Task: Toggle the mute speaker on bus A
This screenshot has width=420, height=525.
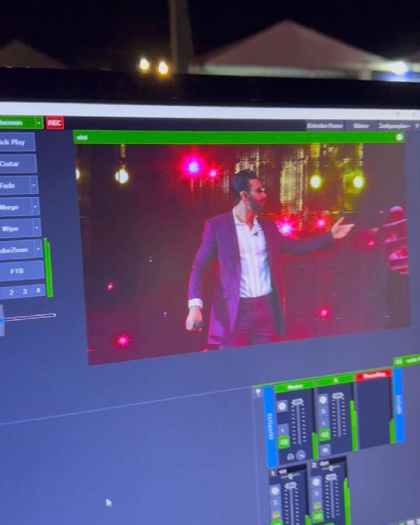Action: (324, 435)
